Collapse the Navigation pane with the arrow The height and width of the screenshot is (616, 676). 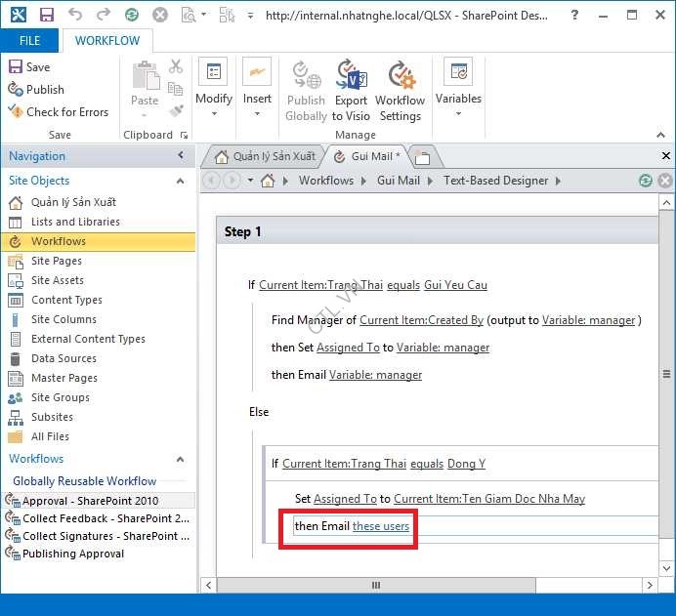[x=181, y=156]
